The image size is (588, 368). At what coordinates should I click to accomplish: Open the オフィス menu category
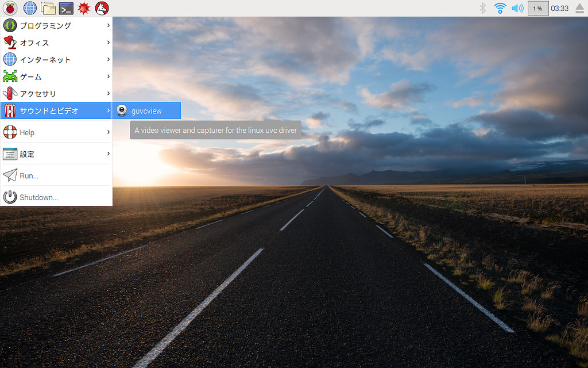(x=56, y=43)
